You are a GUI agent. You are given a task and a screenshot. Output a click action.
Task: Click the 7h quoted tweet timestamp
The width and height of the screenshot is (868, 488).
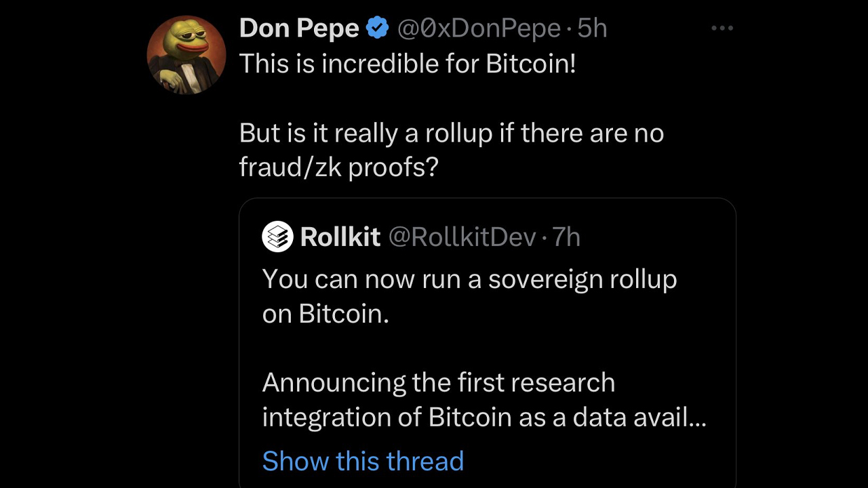pos(566,237)
